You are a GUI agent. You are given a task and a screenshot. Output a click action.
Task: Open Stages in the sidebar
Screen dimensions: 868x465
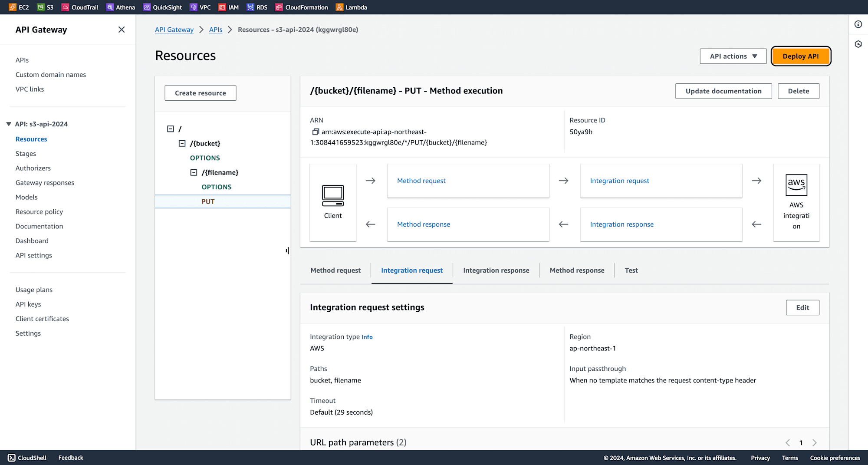point(26,154)
